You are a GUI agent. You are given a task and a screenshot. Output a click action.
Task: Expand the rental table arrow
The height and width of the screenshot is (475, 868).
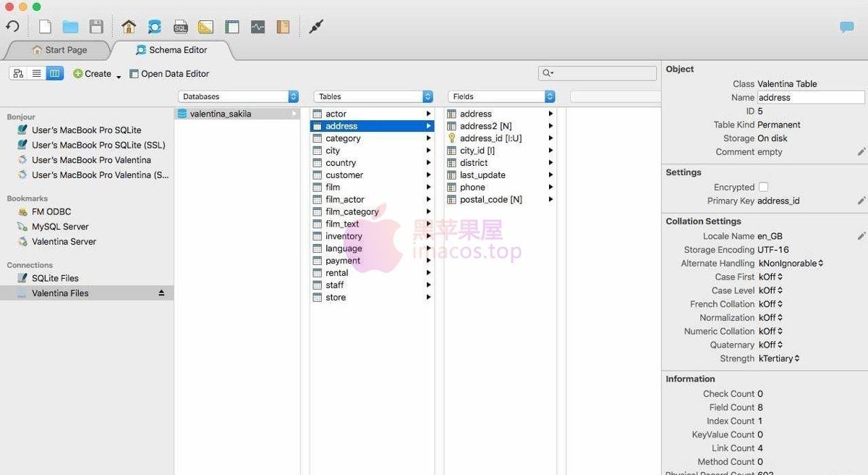[428, 273]
